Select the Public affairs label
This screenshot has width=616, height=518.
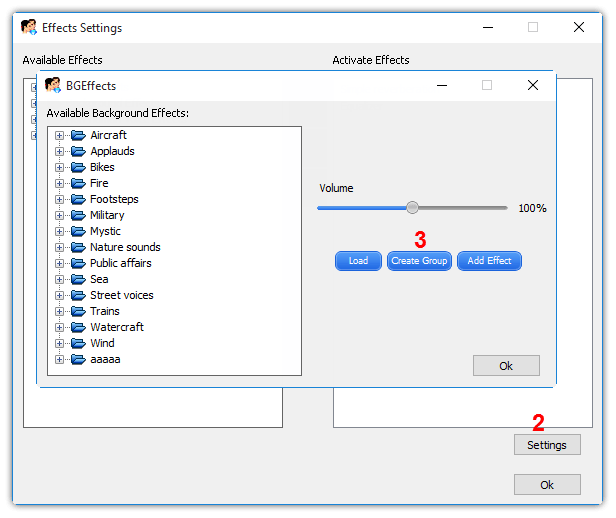pyautogui.click(x=121, y=263)
